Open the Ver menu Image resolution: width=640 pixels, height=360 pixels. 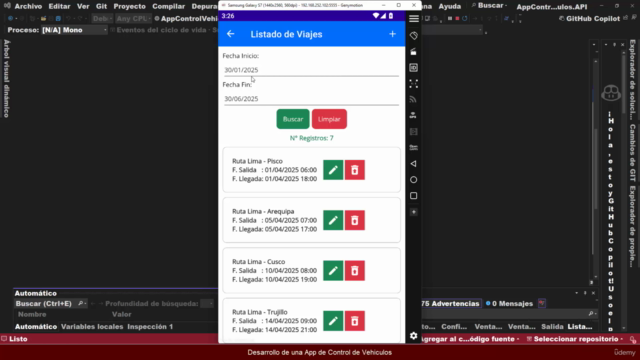[83, 6]
